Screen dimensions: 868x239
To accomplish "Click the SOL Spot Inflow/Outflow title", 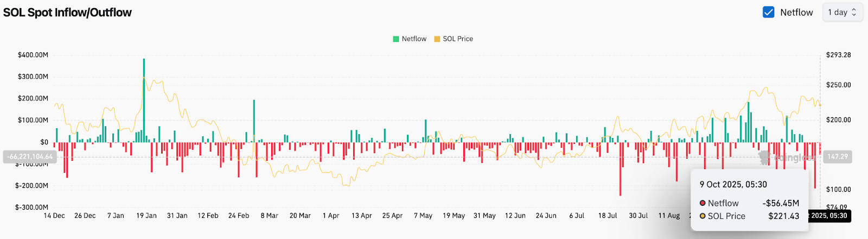I will coord(67,12).
